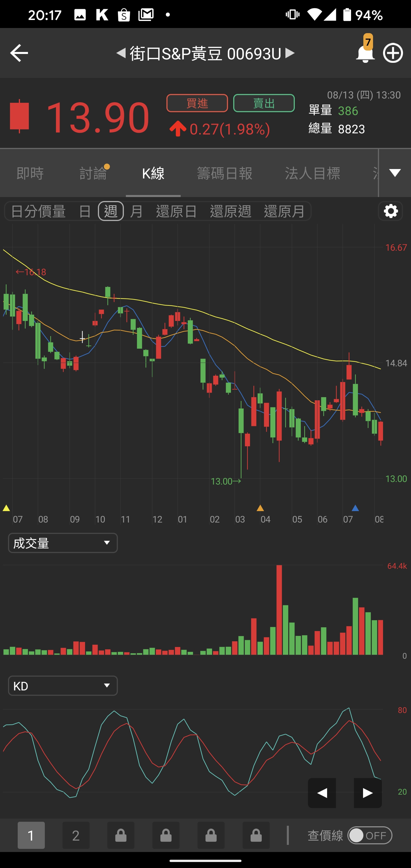
Task: Open chart settings gear icon
Action: pos(390,211)
